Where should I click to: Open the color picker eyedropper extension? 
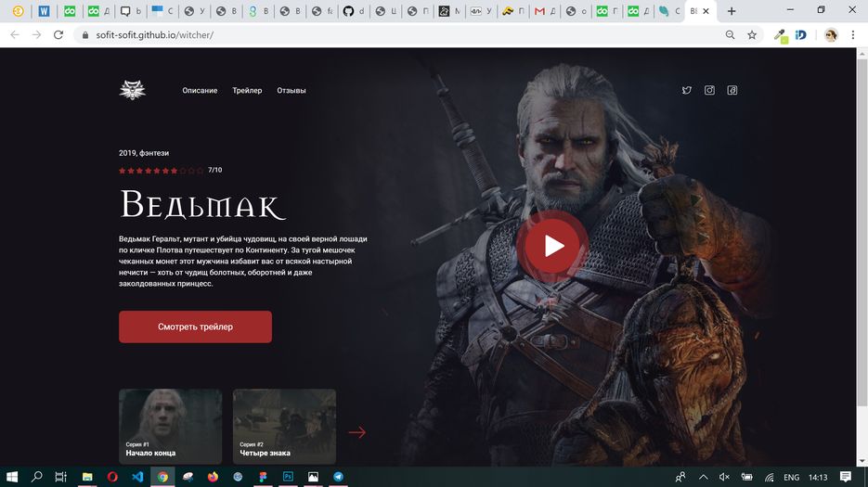pyautogui.click(x=781, y=35)
